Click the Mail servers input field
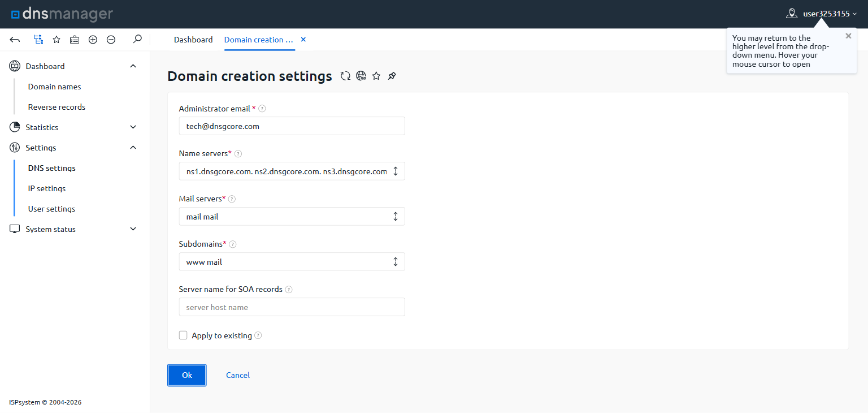This screenshot has width=868, height=413. click(x=292, y=217)
